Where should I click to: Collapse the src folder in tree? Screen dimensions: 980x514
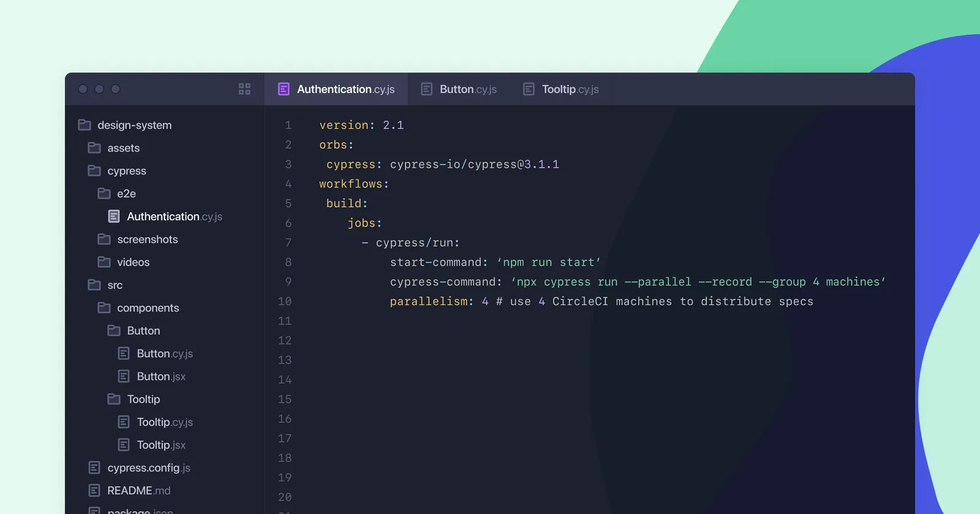(115, 285)
